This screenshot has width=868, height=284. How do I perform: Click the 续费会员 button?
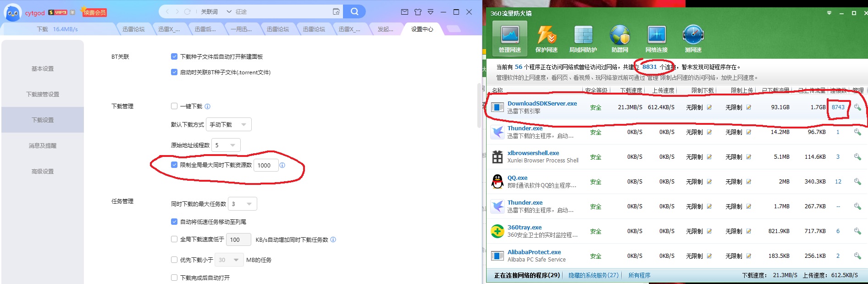(94, 12)
